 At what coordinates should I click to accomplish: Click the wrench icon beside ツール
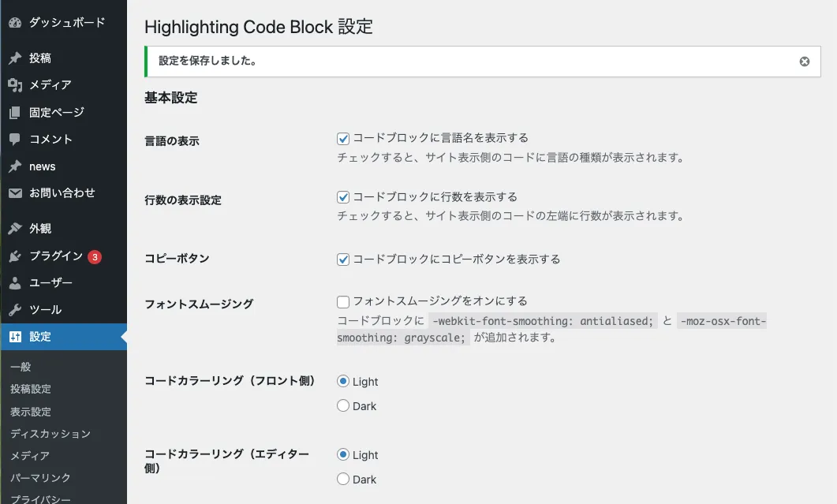click(15, 310)
